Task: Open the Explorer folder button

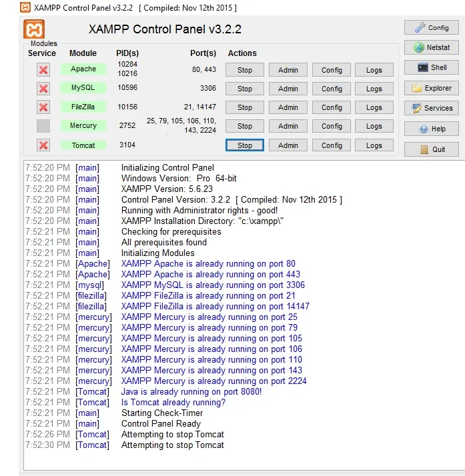Action: click(x=431, y=88)
